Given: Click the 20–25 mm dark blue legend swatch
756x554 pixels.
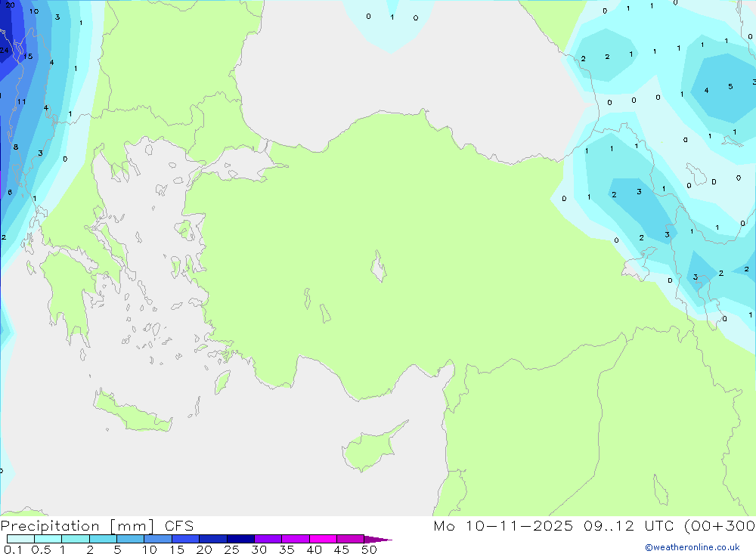Looking at the screenshot, I should [x=212, y=539].
